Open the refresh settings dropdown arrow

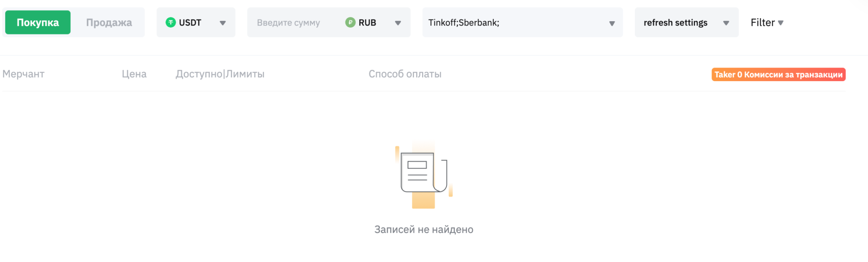tap(726, 24)
